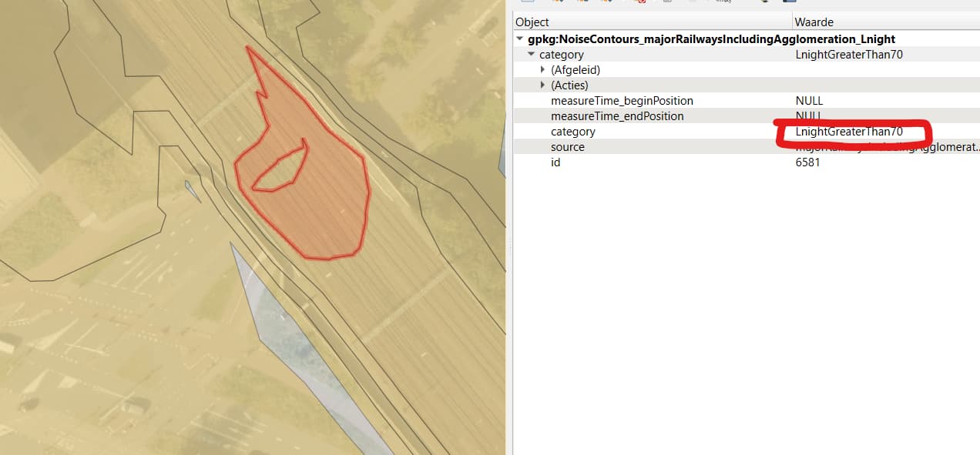Viewport: 980px width, 455px height.
Task: Select the circled category attribute row
Action: pyautogui.click(x=747, y=132)
